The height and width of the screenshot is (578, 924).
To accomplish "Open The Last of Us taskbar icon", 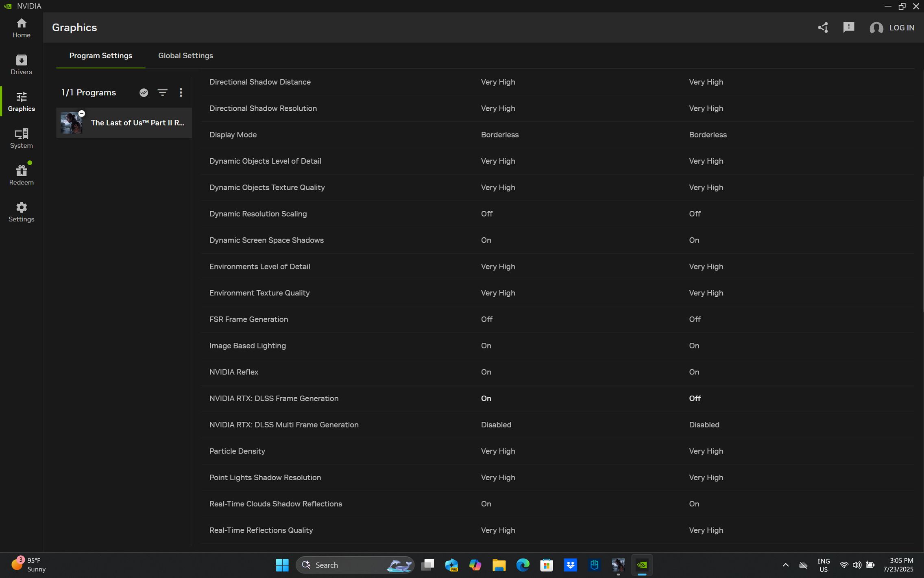I will pyautogui.click(x=618, y=565).
